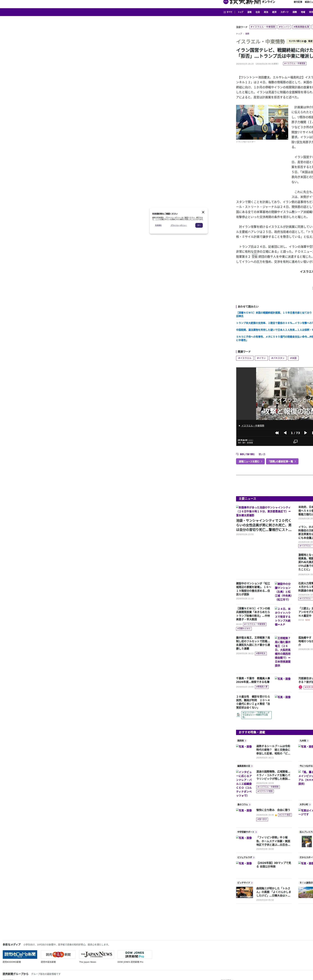
Task: Select the スポーツ navigation tab
Action: 284,12
